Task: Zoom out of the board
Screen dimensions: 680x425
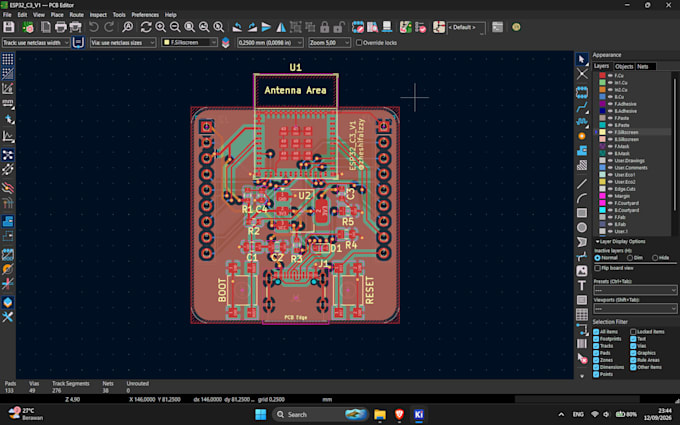Action: [175, 27]
